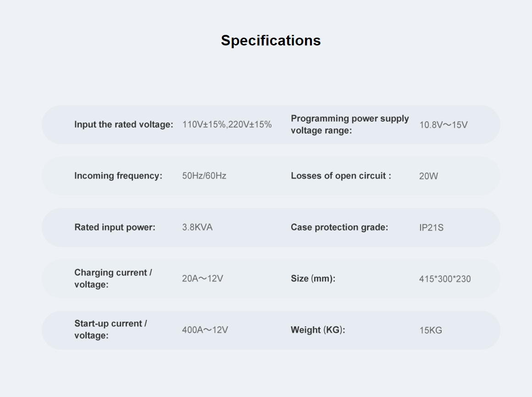The height and width of the screenshot is (397, 532).
Task: Click the 110V±15%,220V±15% value
Action: [x=227, y=125]
